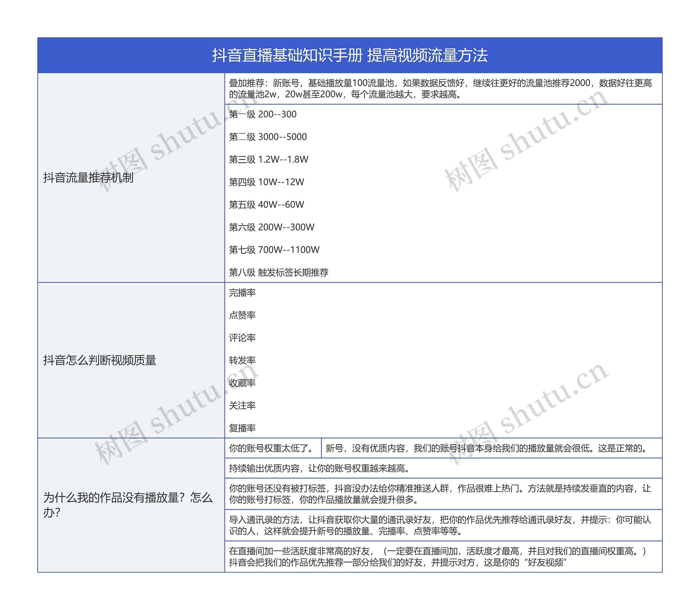Click the line 第一级 200--300
700x610 pixels.
pyautogui.click(x=262, y=114)
